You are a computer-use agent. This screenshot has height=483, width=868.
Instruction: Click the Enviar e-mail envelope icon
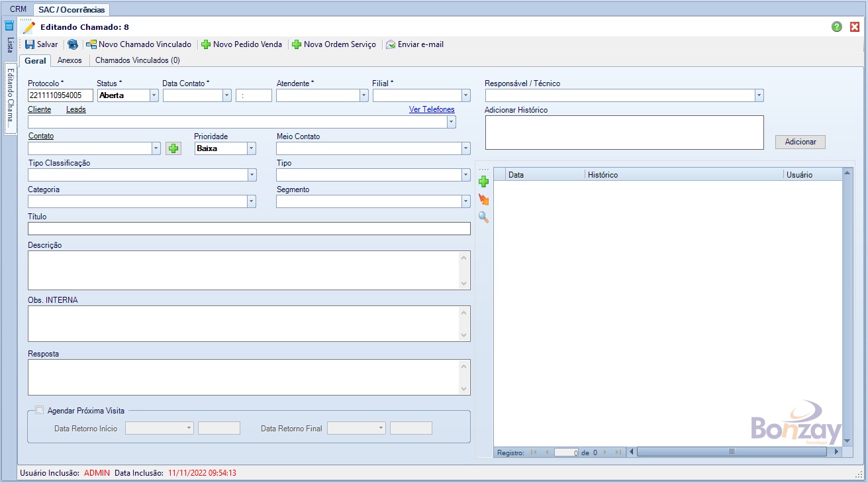[391, 44]
